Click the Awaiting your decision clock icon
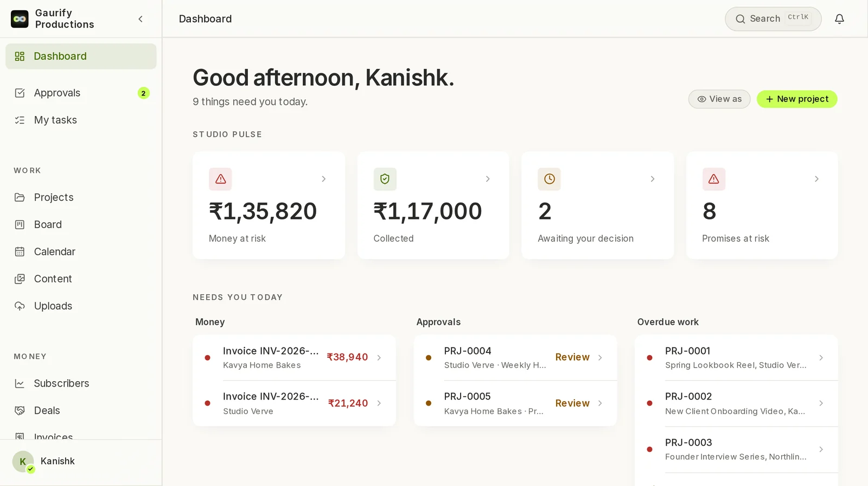The width and height of the screenshot is (868, 486). pyautogui.click(x=549, y=179)
